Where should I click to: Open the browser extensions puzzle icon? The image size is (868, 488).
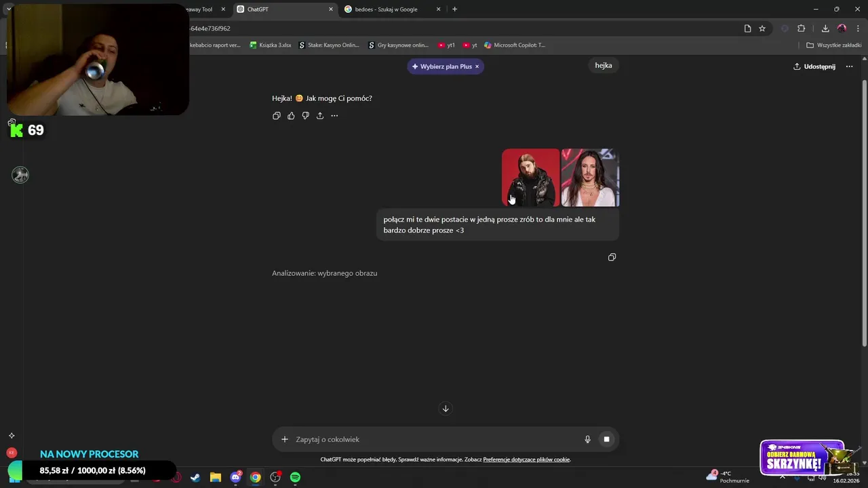[x=801, y=28]
